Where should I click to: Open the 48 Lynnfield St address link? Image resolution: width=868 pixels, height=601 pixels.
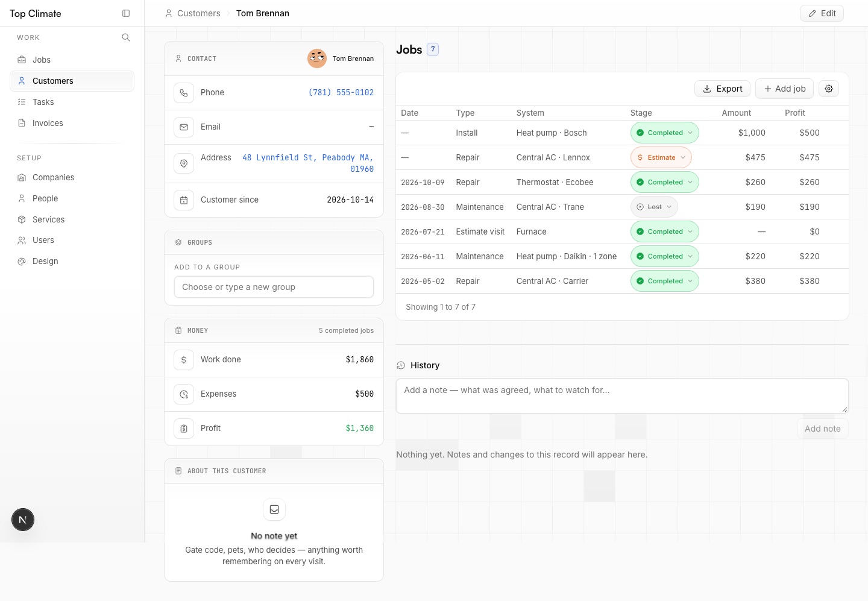click(308, 163)
